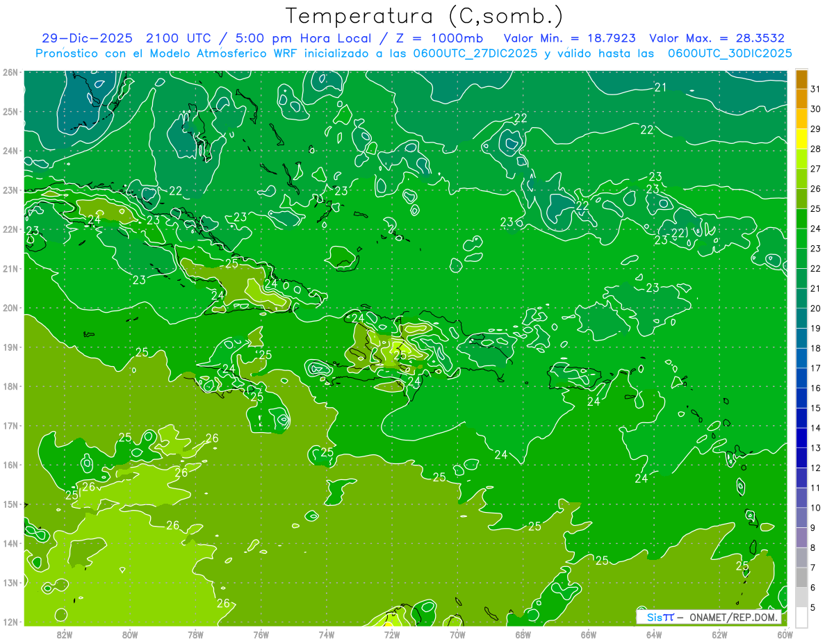Click longitude axis label "68W"

[523, 634]
